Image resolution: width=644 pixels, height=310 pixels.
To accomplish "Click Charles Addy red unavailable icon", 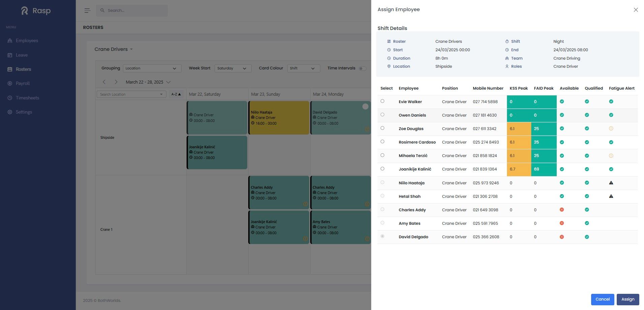I will click(562, 210).
